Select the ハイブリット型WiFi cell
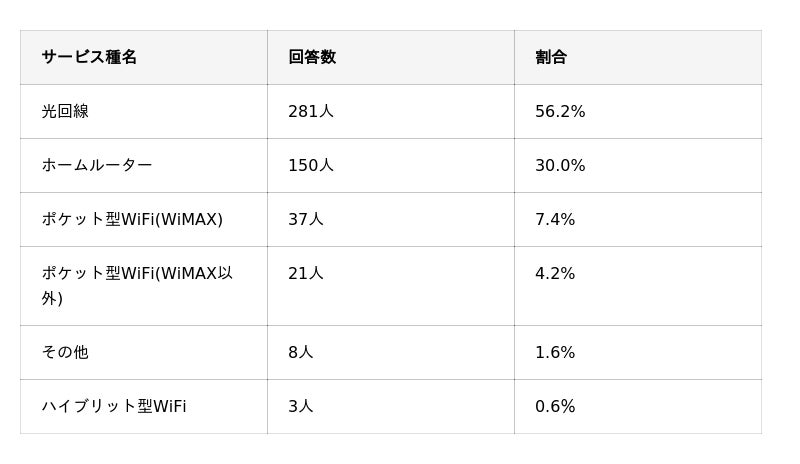 pyautogui.click(x=114, y=407)
